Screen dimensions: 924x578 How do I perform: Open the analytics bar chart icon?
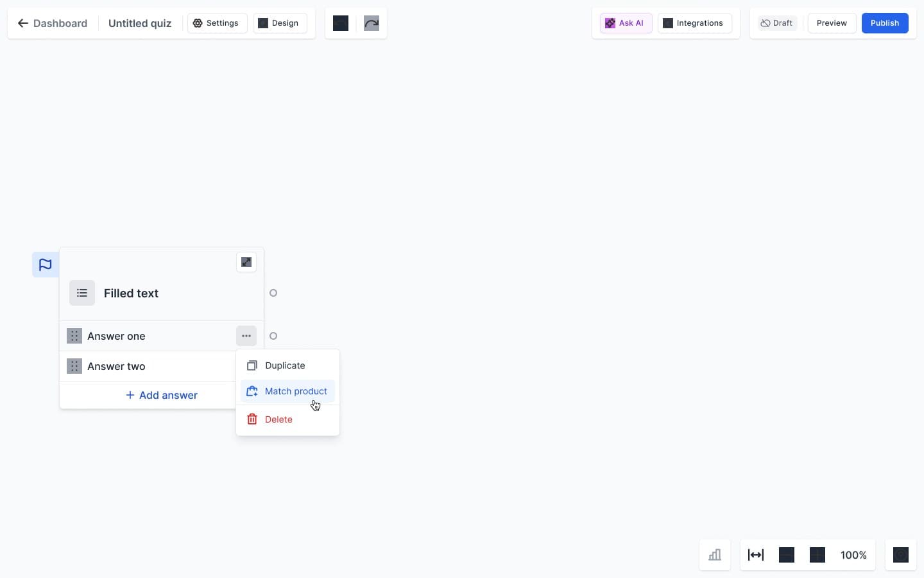(715, 555)
